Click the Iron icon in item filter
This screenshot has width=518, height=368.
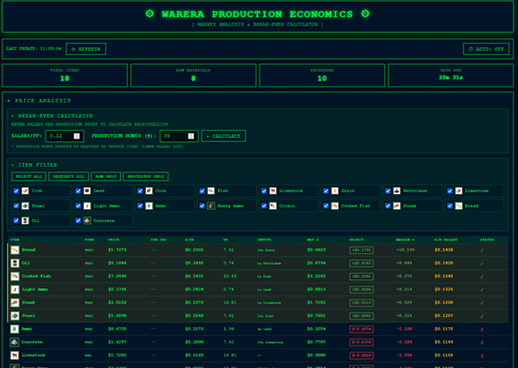[25, 191]
